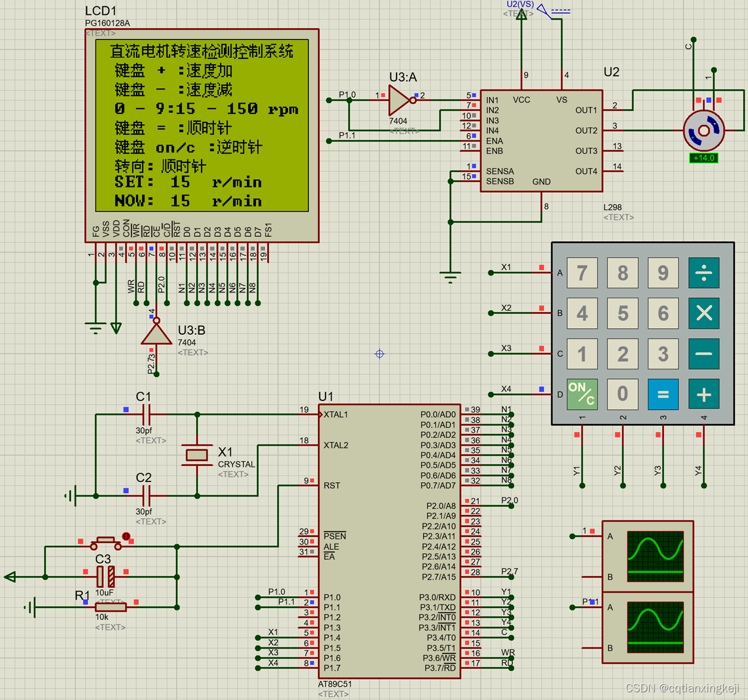This screenshot has width=748, height=700.
Task: Select the lower oscilloscope instrument
Action: point(648,627)
